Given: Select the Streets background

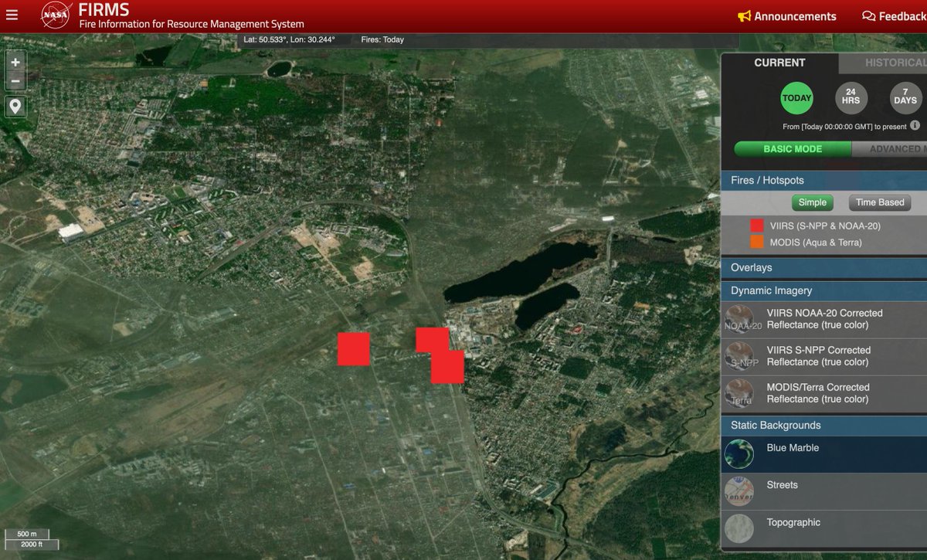Looking at the screenshot, I should tap(823, 491).
